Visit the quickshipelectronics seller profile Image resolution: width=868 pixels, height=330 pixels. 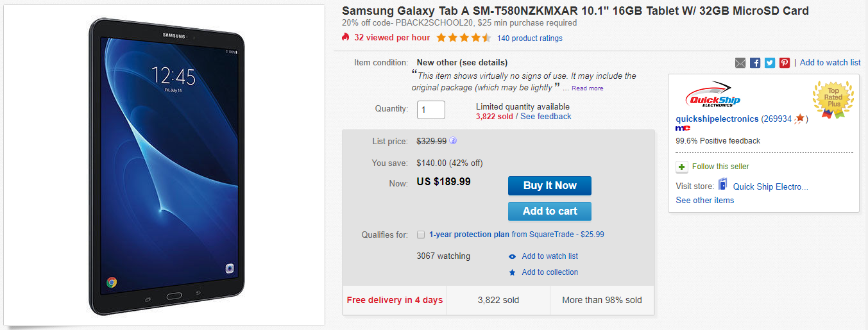click(x=717, y=119)
